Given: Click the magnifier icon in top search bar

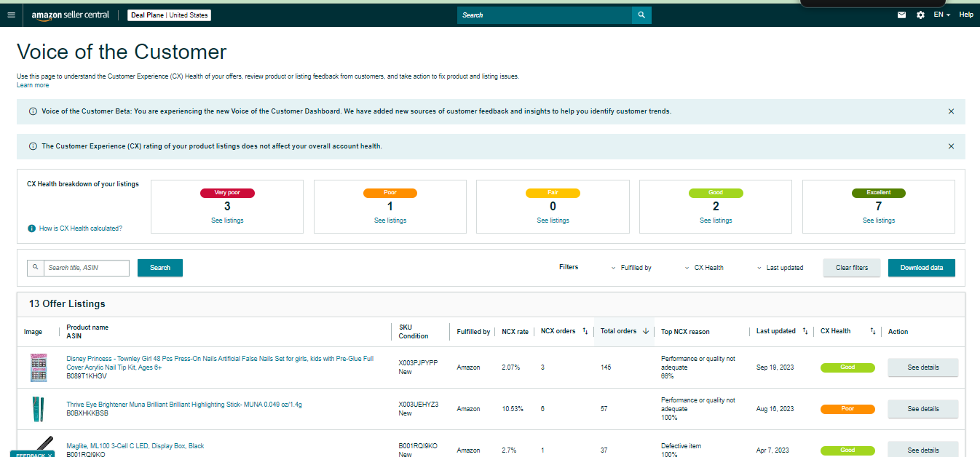Looking at the screenshot, I should pos(641,15).
